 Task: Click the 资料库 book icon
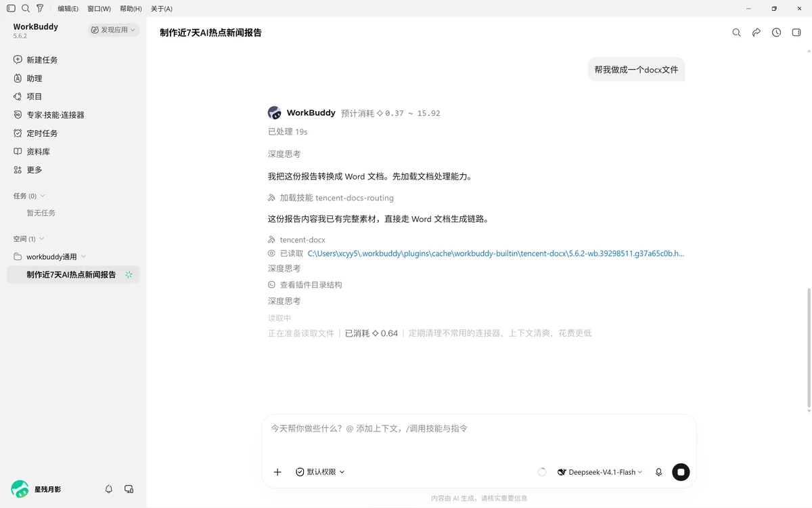click(18, 151)
